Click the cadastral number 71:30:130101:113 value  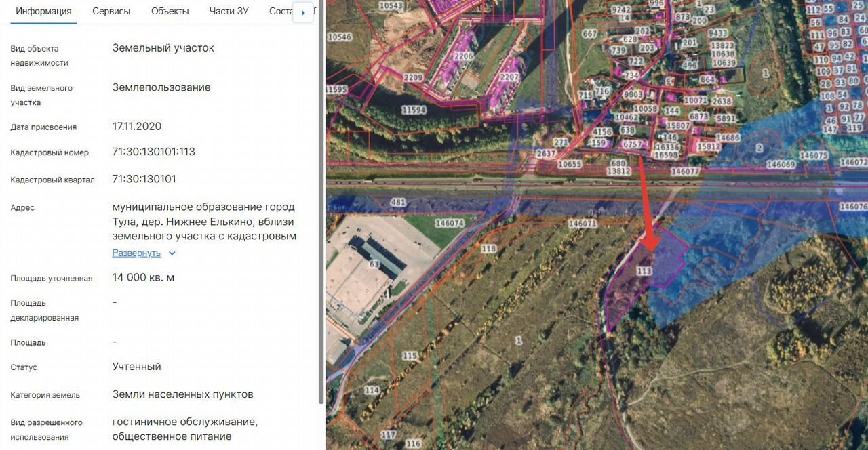pyautogui.click(x=154, y=152)
